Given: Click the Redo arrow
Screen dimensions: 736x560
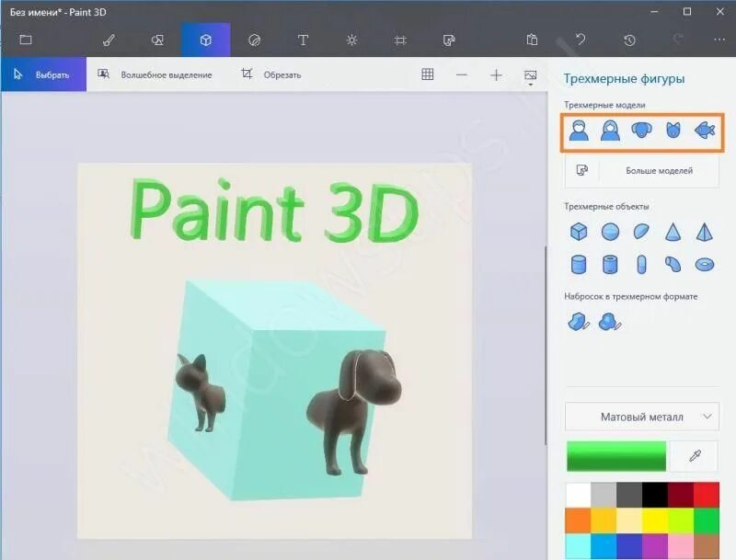Looking at the screenshot, I should coord(678,39).
